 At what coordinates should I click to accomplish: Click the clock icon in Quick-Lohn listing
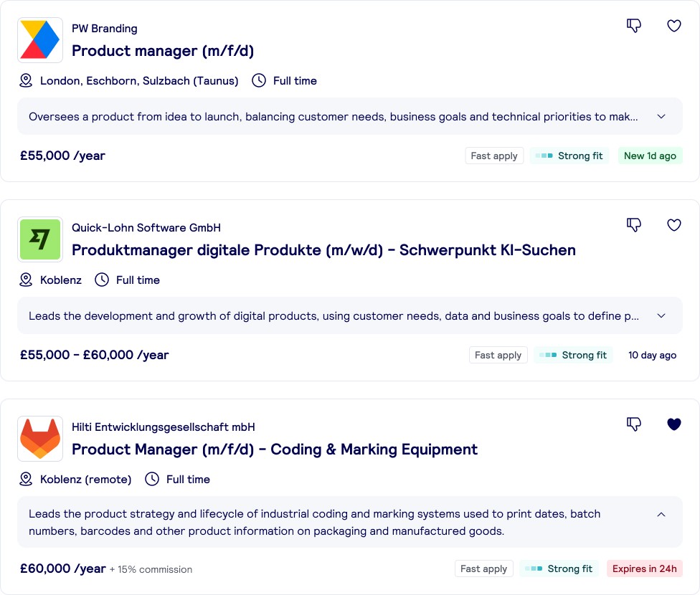click(102, 280)
